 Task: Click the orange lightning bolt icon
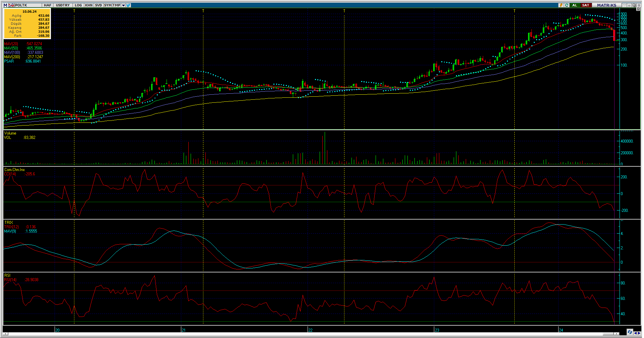561,5
